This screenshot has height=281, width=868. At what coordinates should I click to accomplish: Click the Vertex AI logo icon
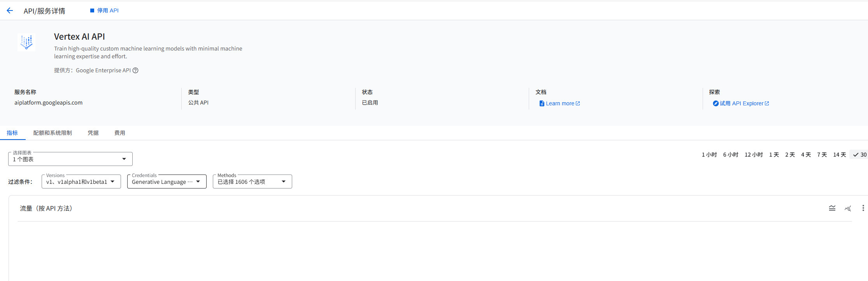tap(26, 42)
